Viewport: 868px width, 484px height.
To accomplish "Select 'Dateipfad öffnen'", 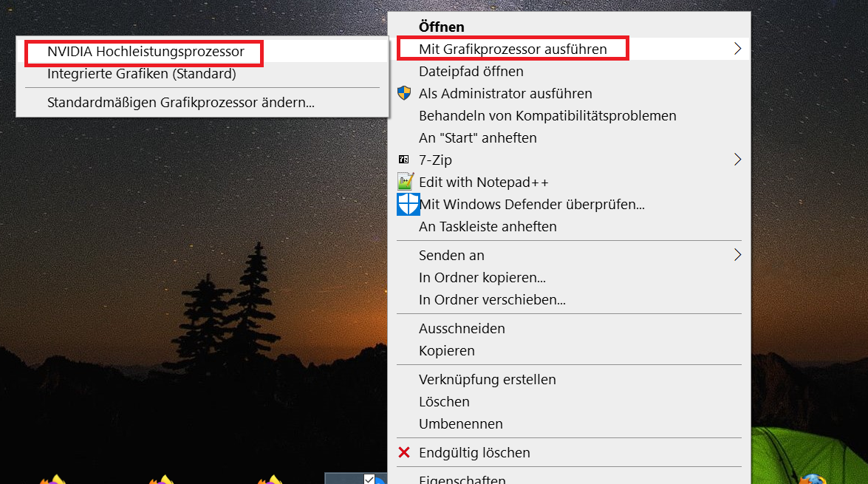I will [569, 71].
